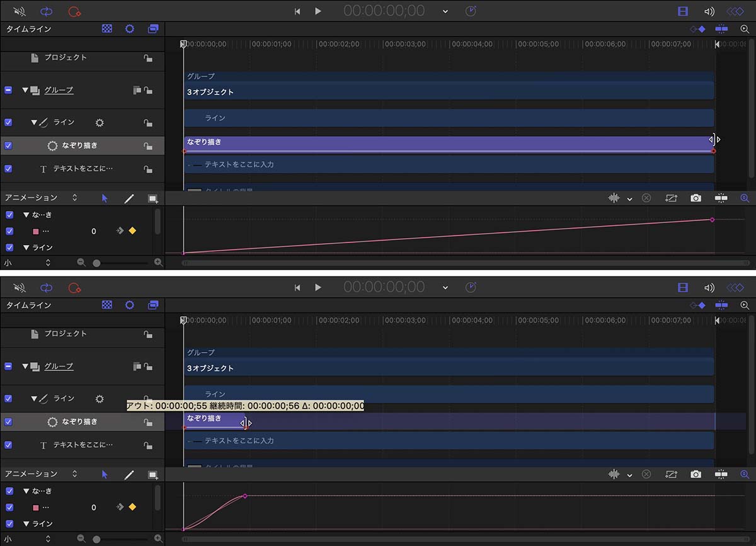
Task: Click end keyframe on upper animation curve
Action: pyautogui.click(x=712, y=219)
